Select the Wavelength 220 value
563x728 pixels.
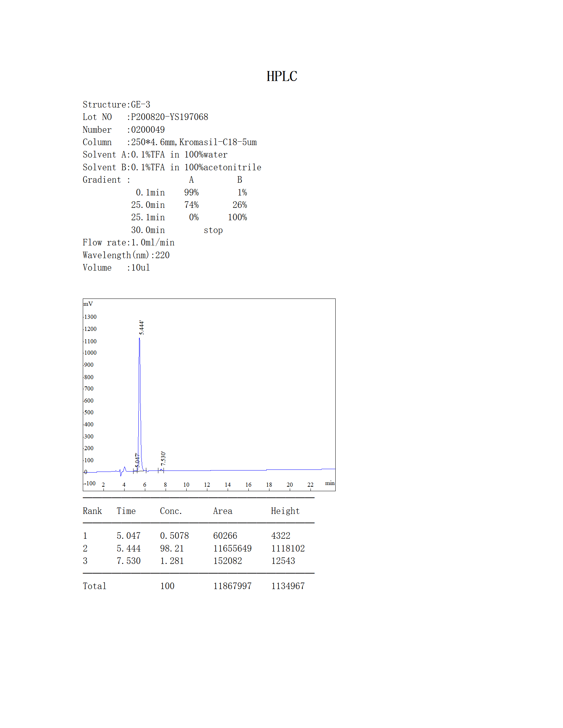126,255
